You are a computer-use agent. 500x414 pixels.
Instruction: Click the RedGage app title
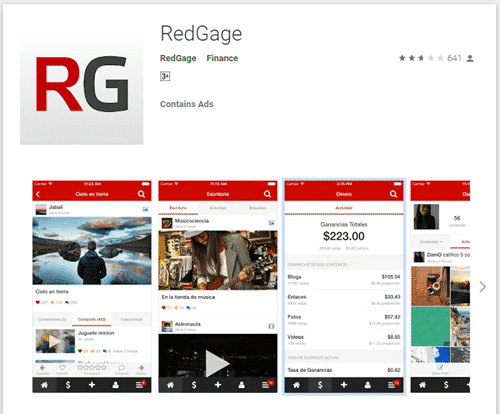(201, 34)
